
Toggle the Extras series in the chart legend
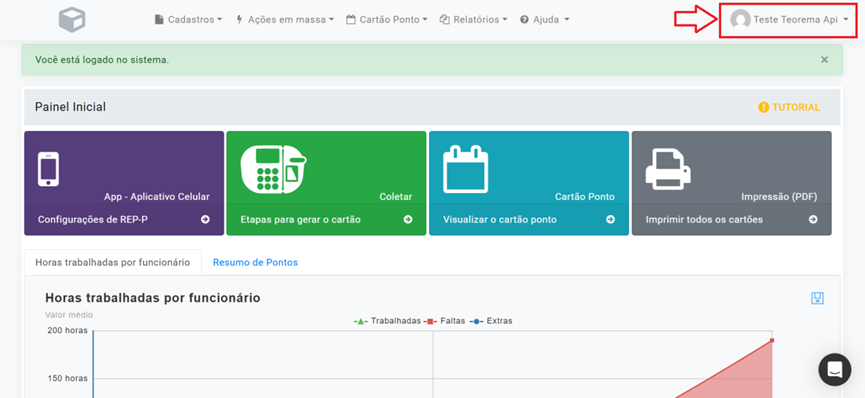click(491, 321)
